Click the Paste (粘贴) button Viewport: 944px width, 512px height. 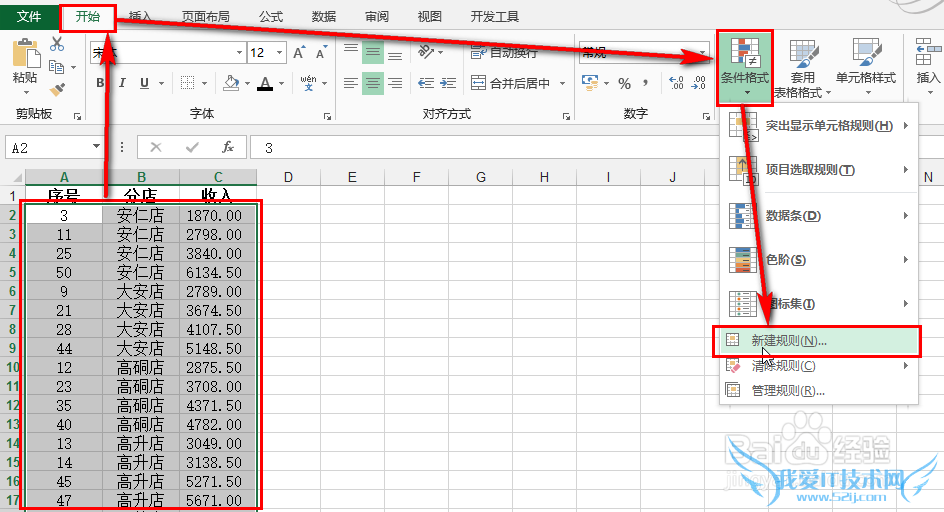pos(25,66)
